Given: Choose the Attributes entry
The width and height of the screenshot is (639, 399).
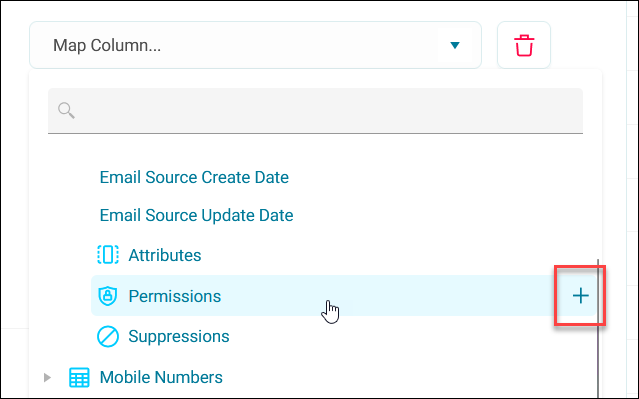Looking at the screenshot, I should tap(165, 255).
